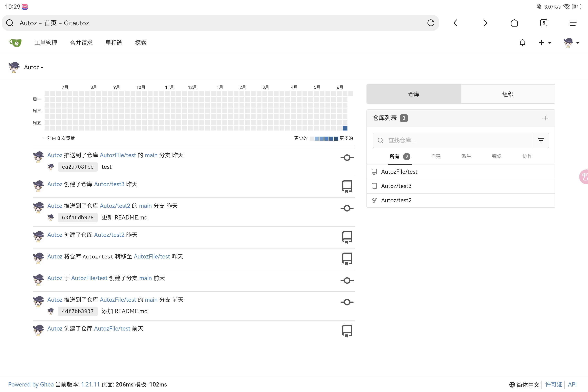Switch repository filter to 镜像
588x392 pixels.
pyautogui.click(x=497, y=156)
